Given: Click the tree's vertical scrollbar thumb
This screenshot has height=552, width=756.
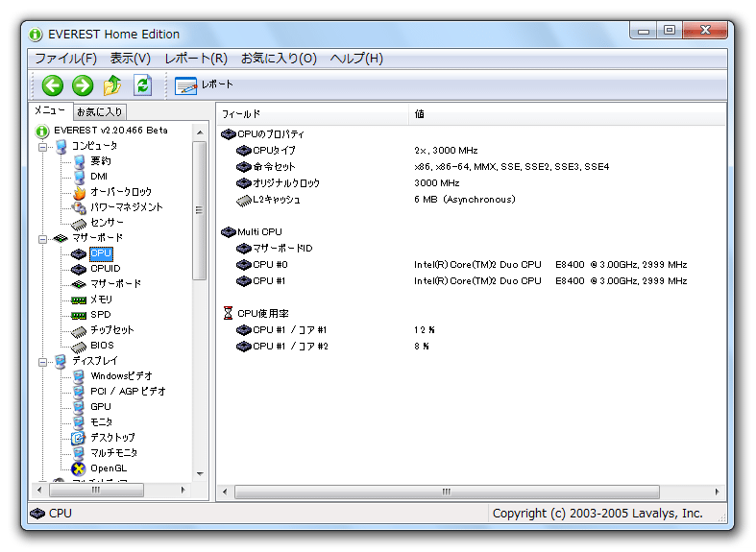Looking at the screenshot, I should pos(199,210).
